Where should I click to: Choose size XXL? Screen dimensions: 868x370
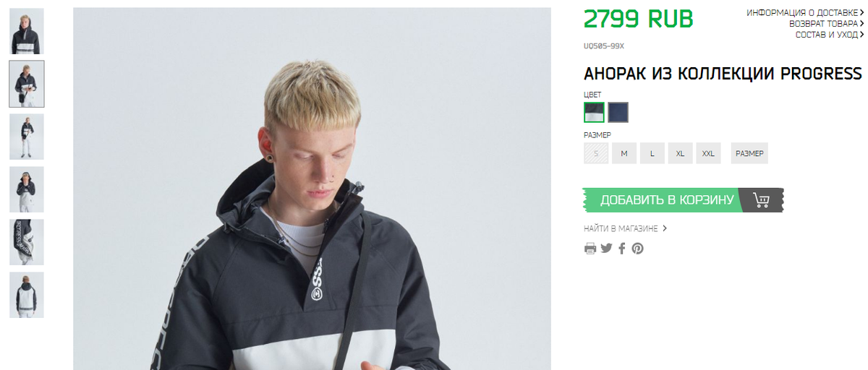(x=708, y=153)
